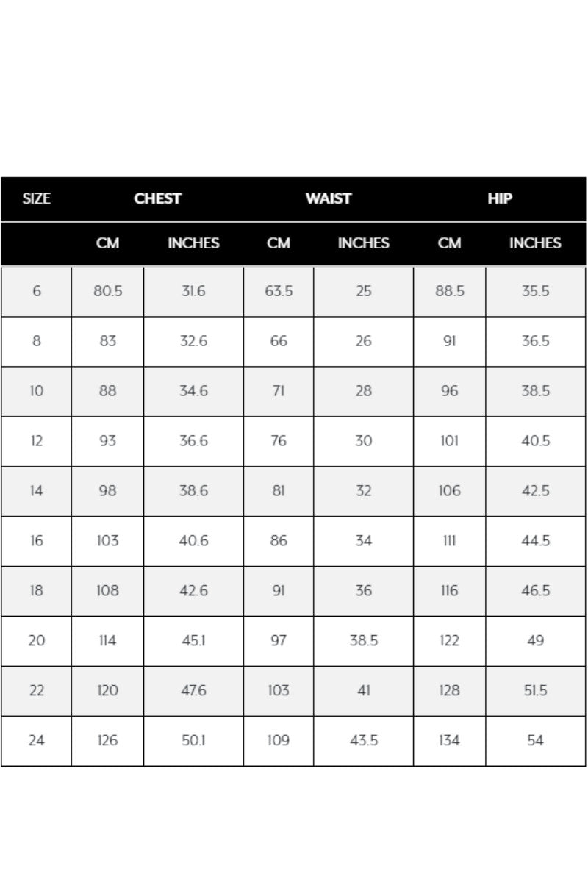
Task: Click the chest inches value 32.6
Action: 193,341
